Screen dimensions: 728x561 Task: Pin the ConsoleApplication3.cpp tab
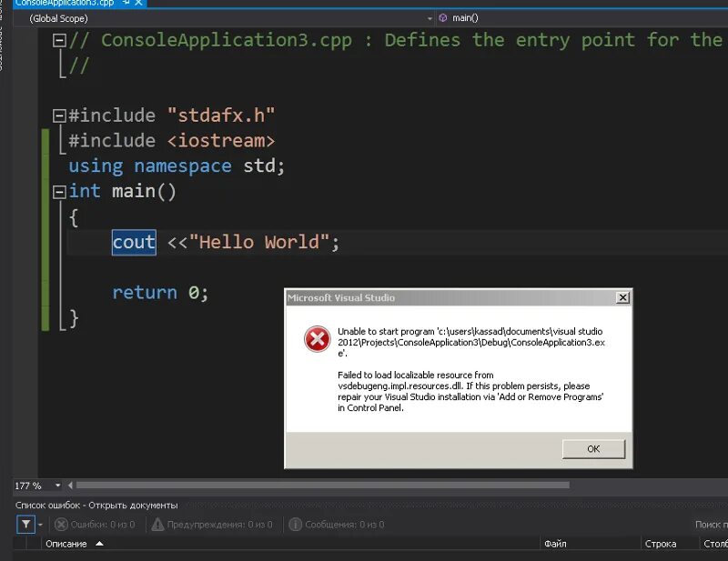126,3
